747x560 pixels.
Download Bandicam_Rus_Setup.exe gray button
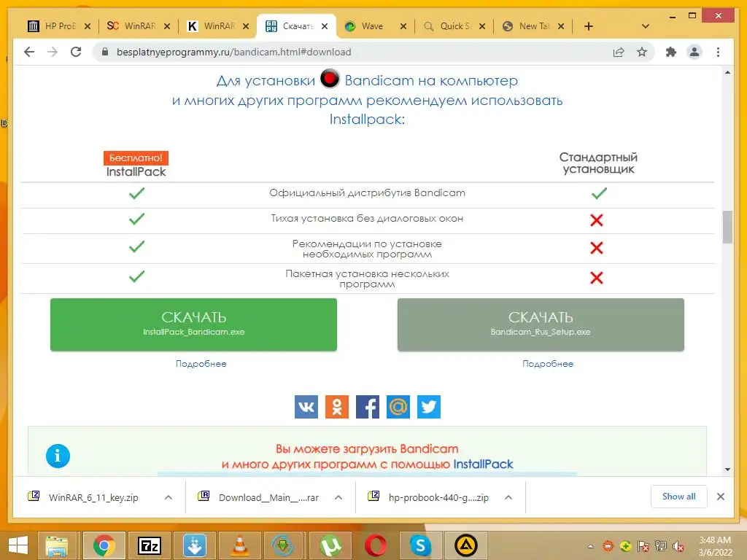click(x=541, y=324)
